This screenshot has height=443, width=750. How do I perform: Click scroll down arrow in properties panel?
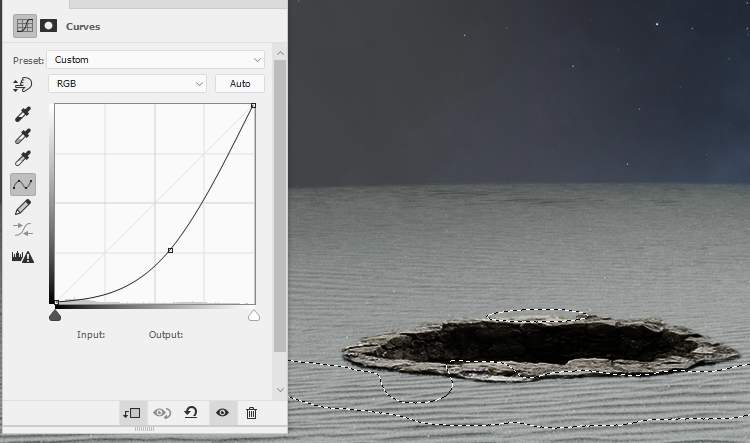point(280,389)
